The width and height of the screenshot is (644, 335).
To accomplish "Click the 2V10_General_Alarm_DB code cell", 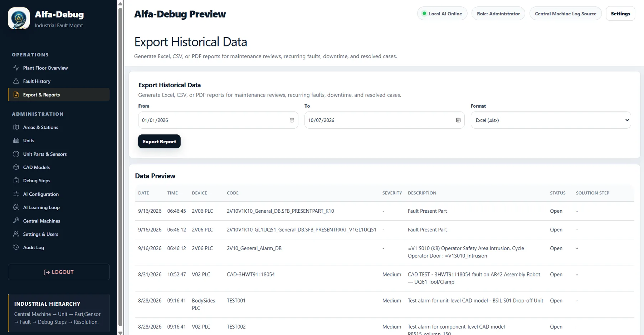I will click(x=254, y=248).
